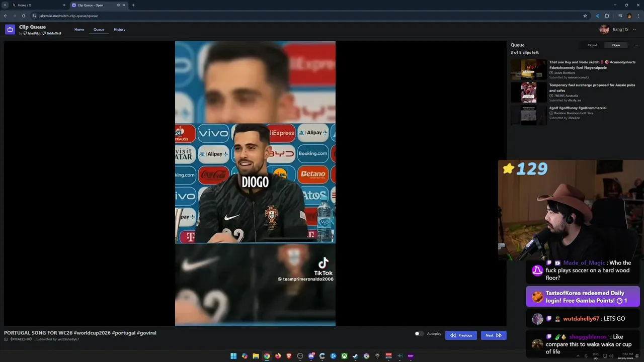The height and width of the screenshot is (362, 644).
Task: Click the video player showing Diogo
Action: [255, 184]
